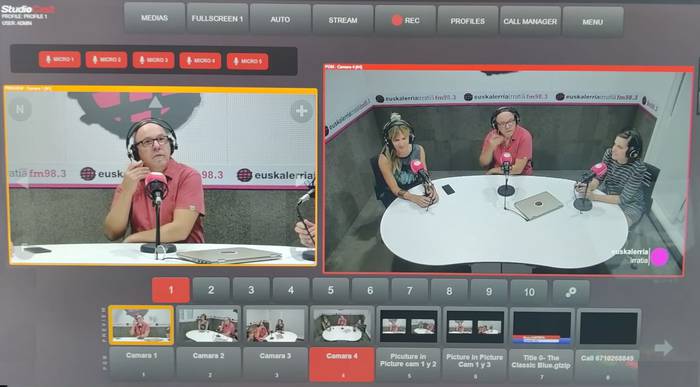Toggle the MICRO 5 microphone
This screenshot has width=700, height=387.
tap(248, 61)
